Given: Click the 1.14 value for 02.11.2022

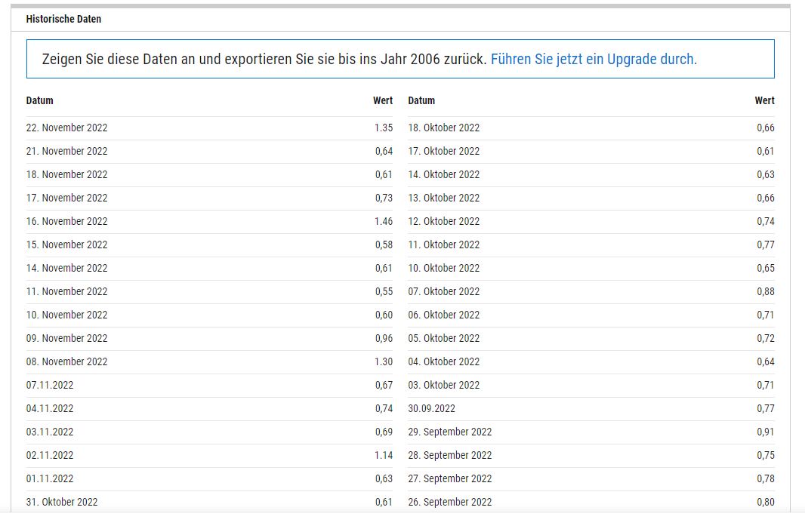Looking at the screenshot, I should pyautogui.click(x=384, y=455).
